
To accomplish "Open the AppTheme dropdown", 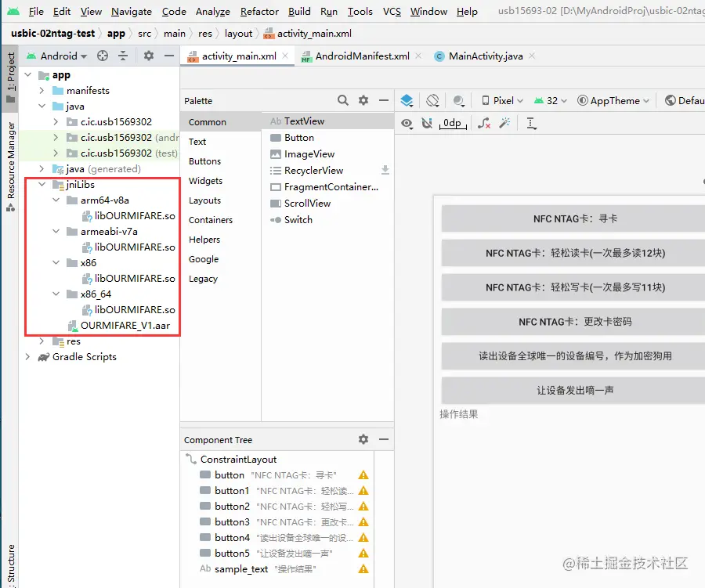I will 613,101.
